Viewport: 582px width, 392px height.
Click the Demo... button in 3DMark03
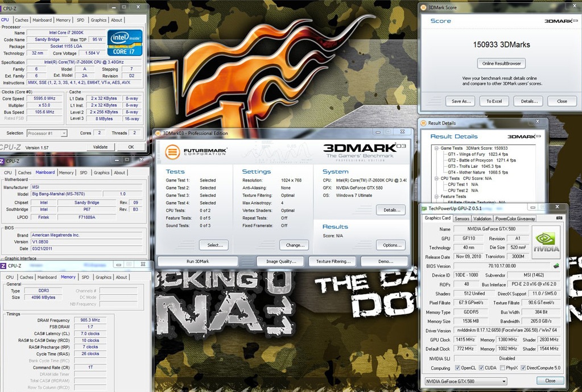[x=386, y=261]
